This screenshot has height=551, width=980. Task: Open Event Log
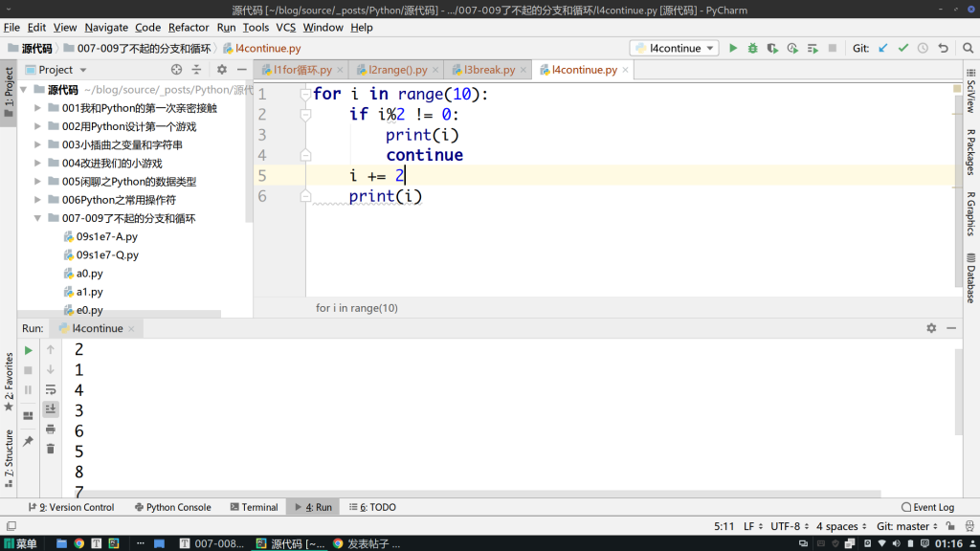(927, 507)
